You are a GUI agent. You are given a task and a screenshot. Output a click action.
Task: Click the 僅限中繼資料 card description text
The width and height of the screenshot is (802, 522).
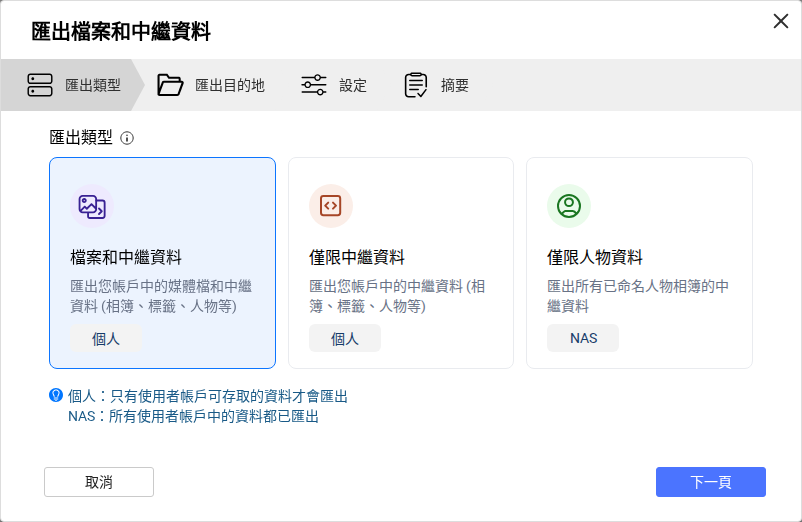397,296
